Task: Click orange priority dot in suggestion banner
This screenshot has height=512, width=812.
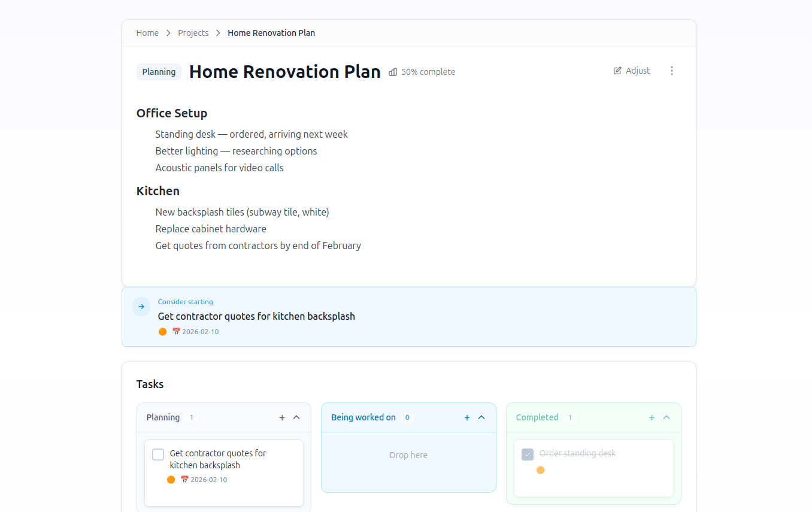Action: click(162, 332)
